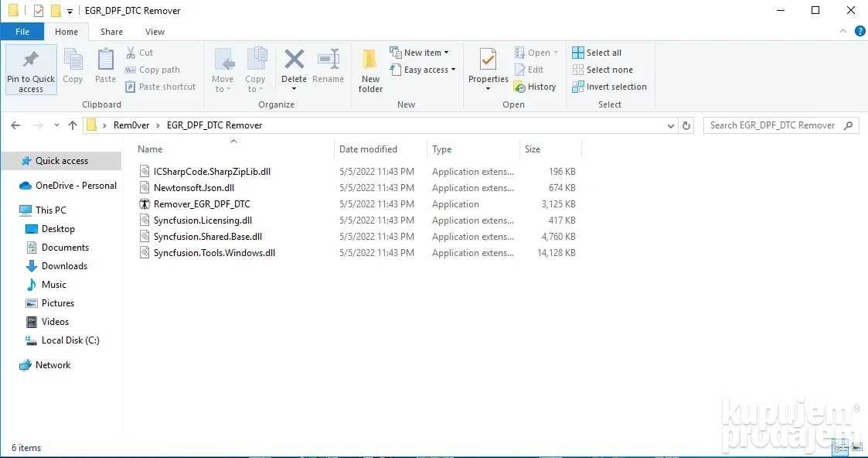
Task: Expand the address bar history dropdown
Action: click(671, 125)
